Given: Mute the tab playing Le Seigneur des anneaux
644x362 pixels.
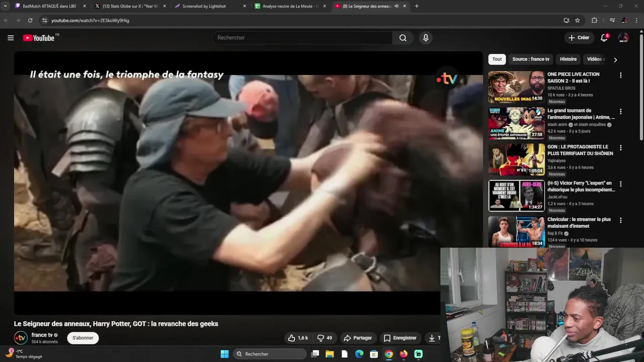Looking at the screenshot, I should [x=396, y=6].
